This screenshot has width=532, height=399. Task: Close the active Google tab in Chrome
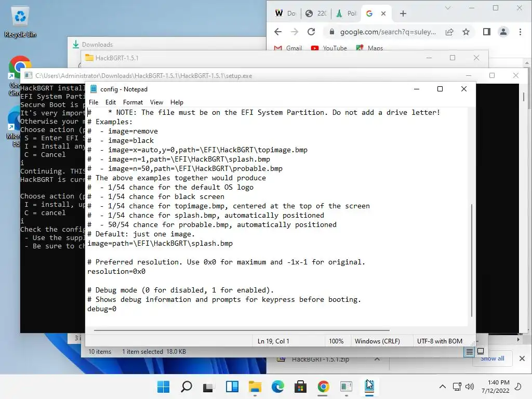click(383, 14)
